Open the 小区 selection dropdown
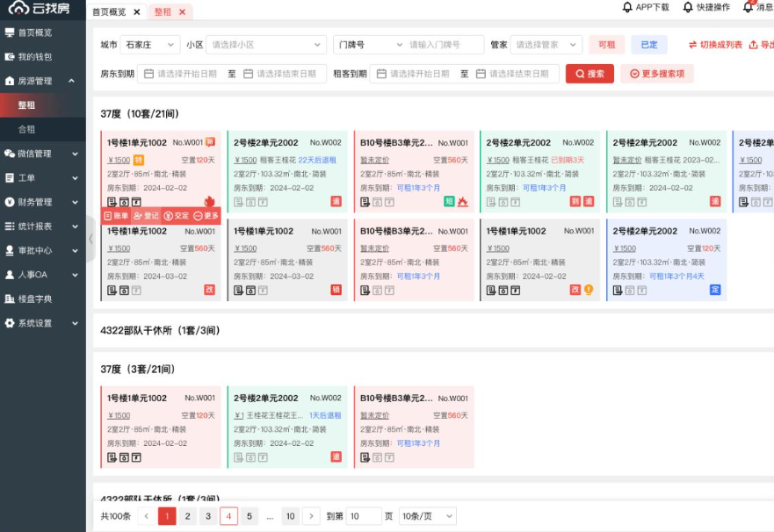Screen dimensions: 774x532 (266, 45)
